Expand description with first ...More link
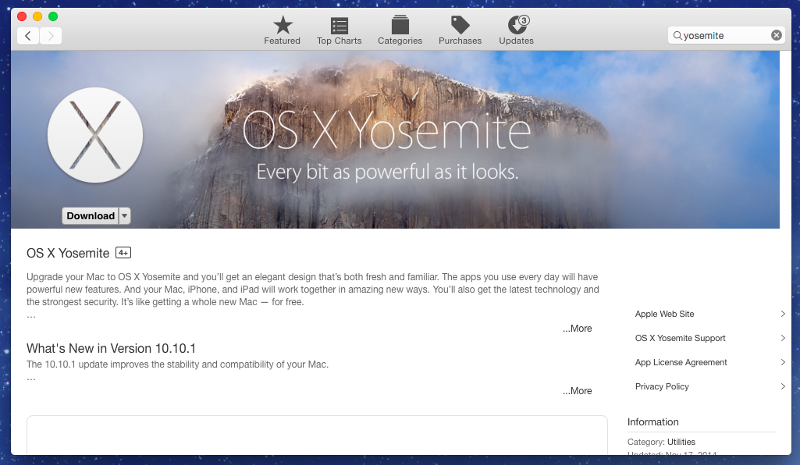This screenshot has width=800, height=465. 577,328
